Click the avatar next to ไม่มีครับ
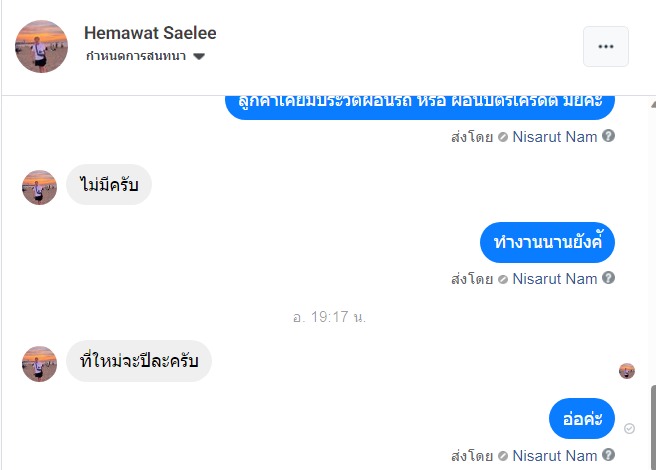This screenshot has height=470, width=656. point(40,187)
